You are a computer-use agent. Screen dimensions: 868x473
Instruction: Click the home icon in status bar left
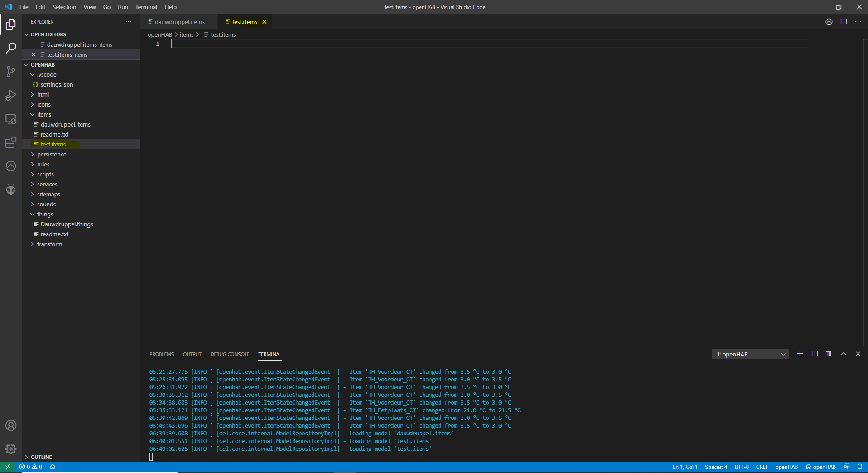point(53,467)
